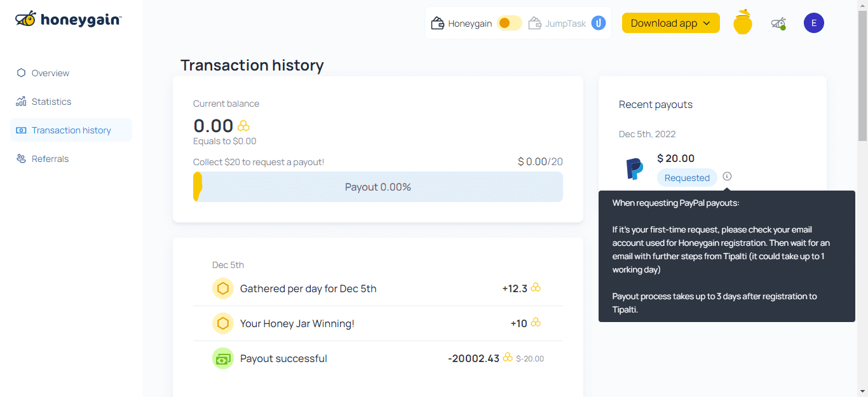This screenshot has width=868, height=397.
Task: Open the Referrals page
Action: (x=50, y=159)
